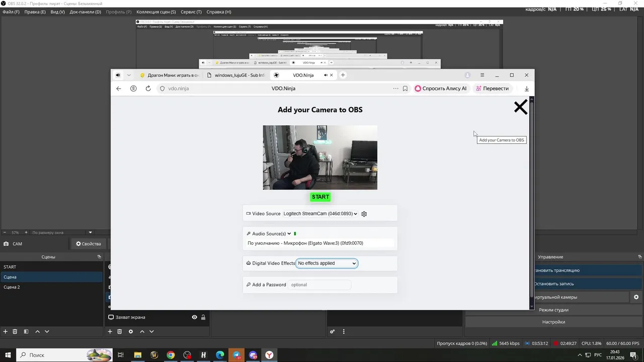
Task: Open Video Source dropdown Logitech StreamCam
Action: point(320,214)
